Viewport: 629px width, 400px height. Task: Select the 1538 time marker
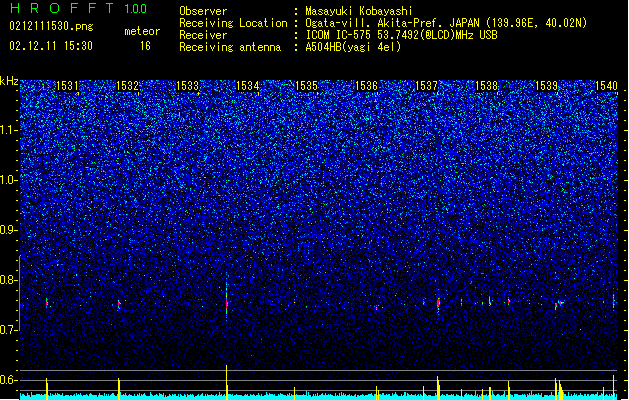487,86
